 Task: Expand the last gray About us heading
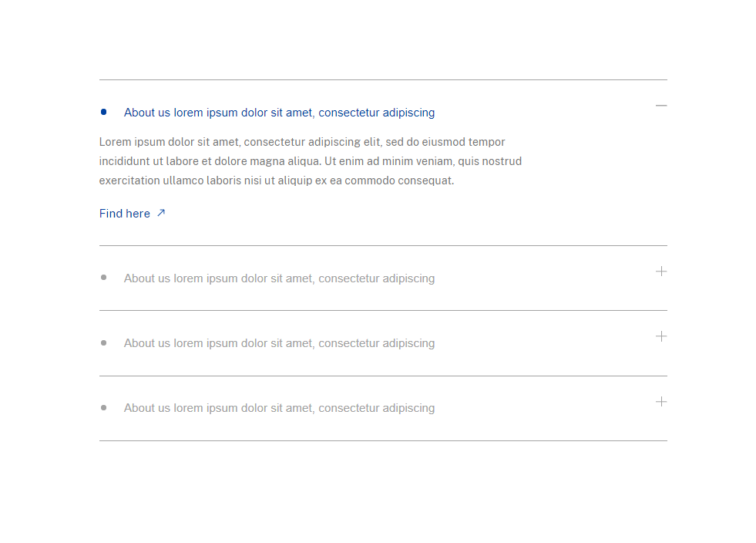(x=279, y=408)
